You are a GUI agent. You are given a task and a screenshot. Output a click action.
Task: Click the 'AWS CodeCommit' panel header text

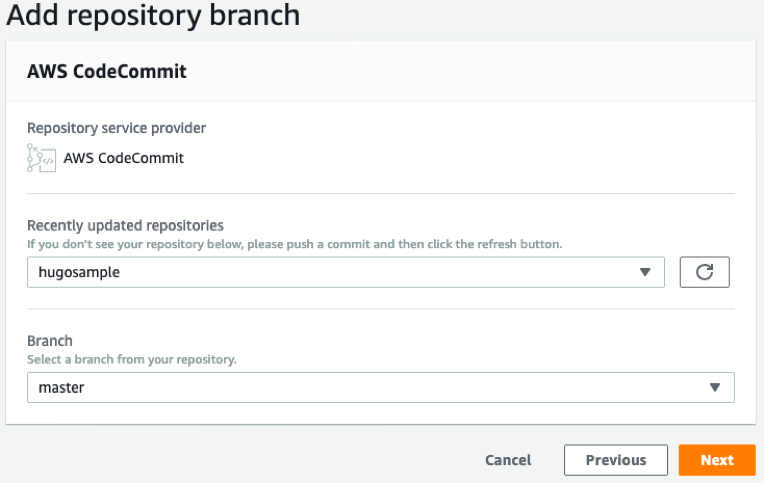tap(107, 71)
